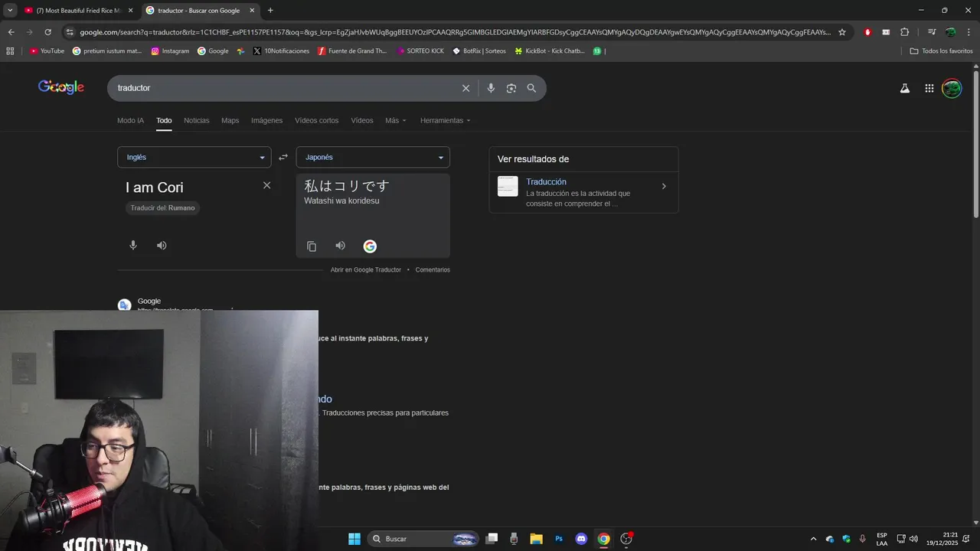Select the Noticias results tab
This screenshot has width=980, height=551.
tap(197, 120)
